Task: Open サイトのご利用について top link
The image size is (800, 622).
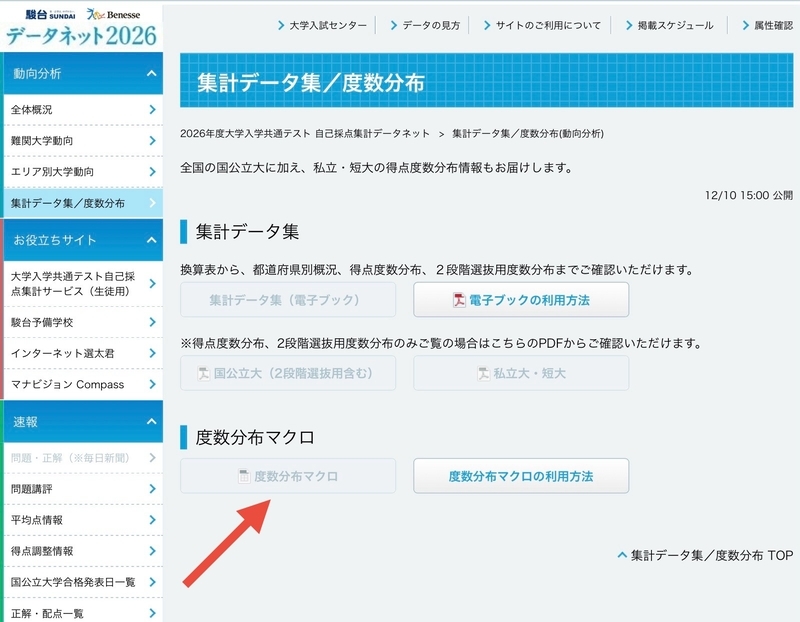Action: tap(542, 25)
